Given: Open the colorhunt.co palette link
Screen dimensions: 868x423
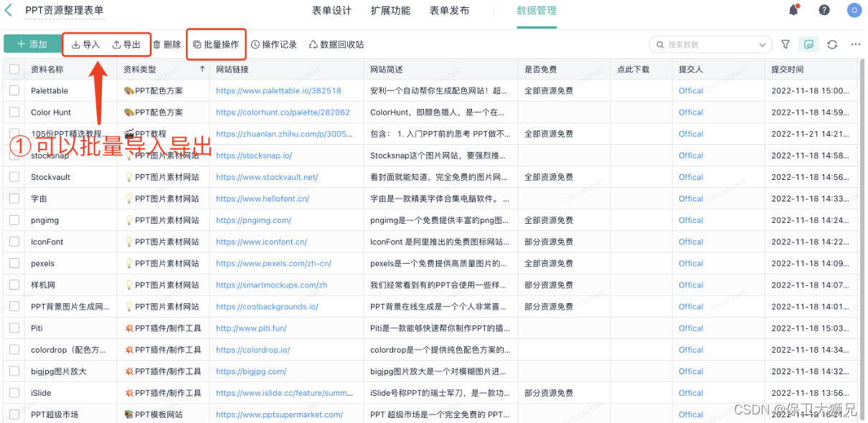Looking at the screenshot, I should 283,113.
